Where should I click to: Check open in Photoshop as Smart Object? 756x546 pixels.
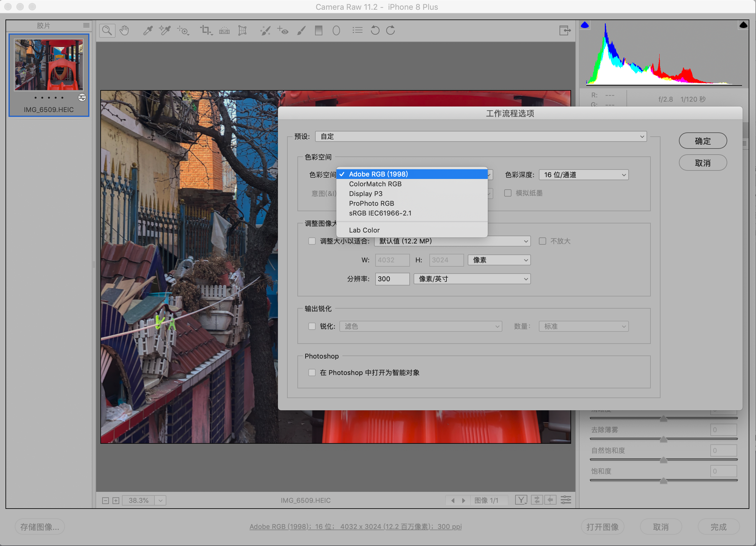pos(312,373)
